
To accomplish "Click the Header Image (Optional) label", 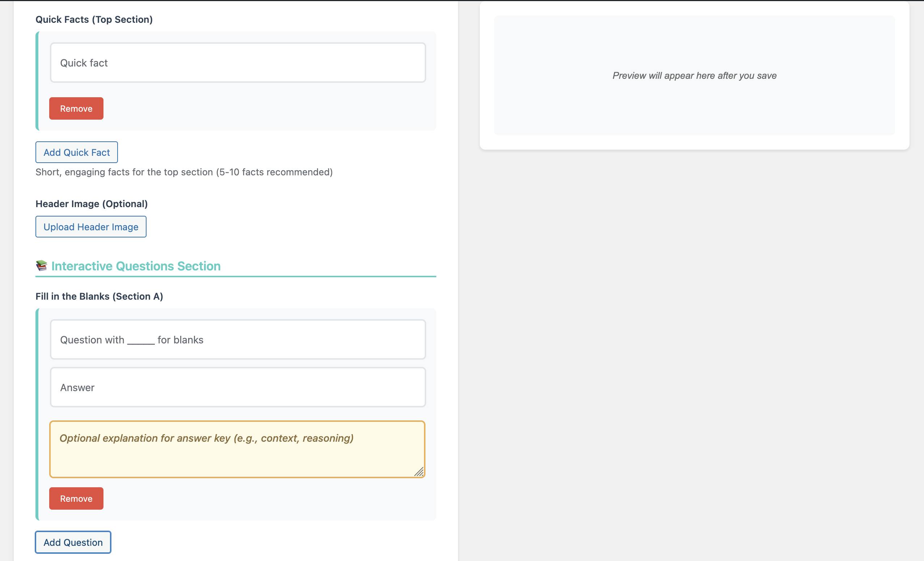I will click(92, 204).
